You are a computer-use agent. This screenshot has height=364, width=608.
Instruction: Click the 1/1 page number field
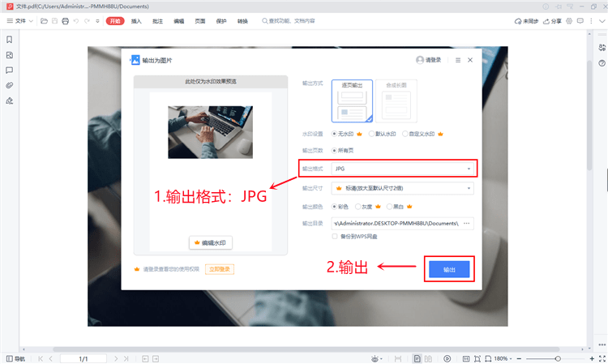click(83, 359)
